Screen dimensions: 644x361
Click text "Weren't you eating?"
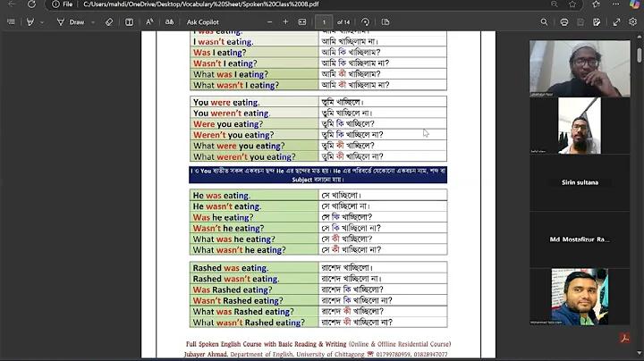coord(233,135)
